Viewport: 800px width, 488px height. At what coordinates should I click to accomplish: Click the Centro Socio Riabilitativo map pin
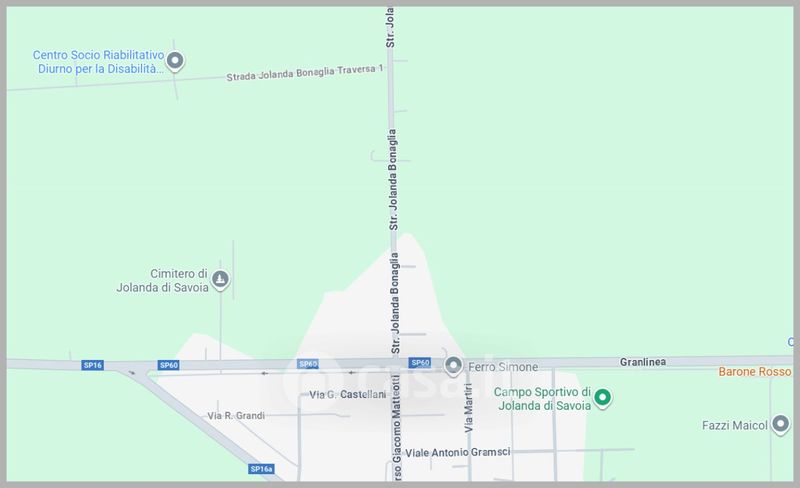(x=175, y=61)
